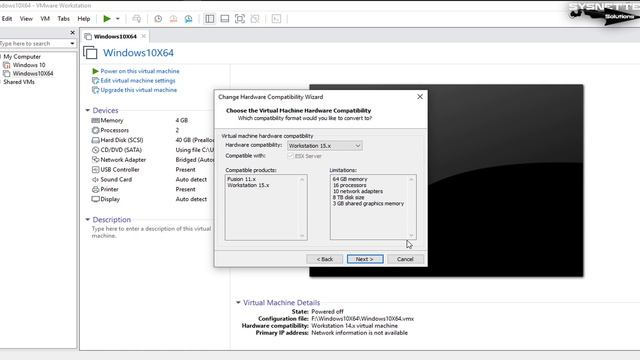This screenshot has width=640, height=360.
Task: Collapse the Devices section
Action: pyautogui.click(x=87, y=111)
